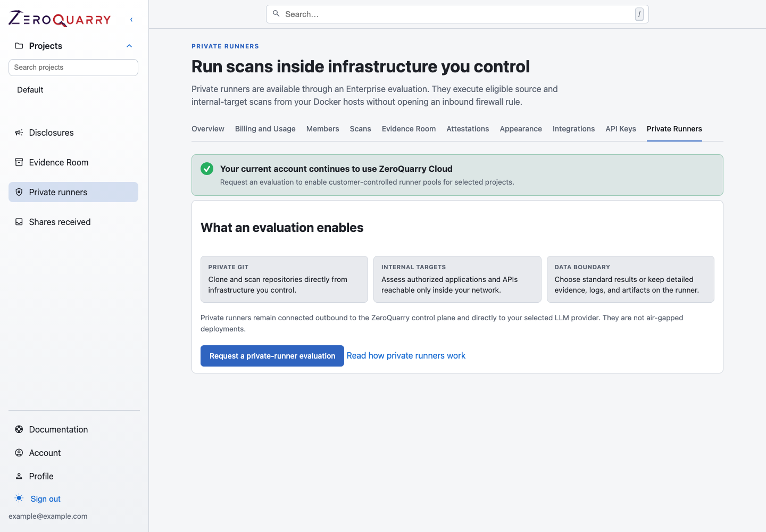Open the Evidence Room tab
The image size is (766, 532).
(409, 129)
